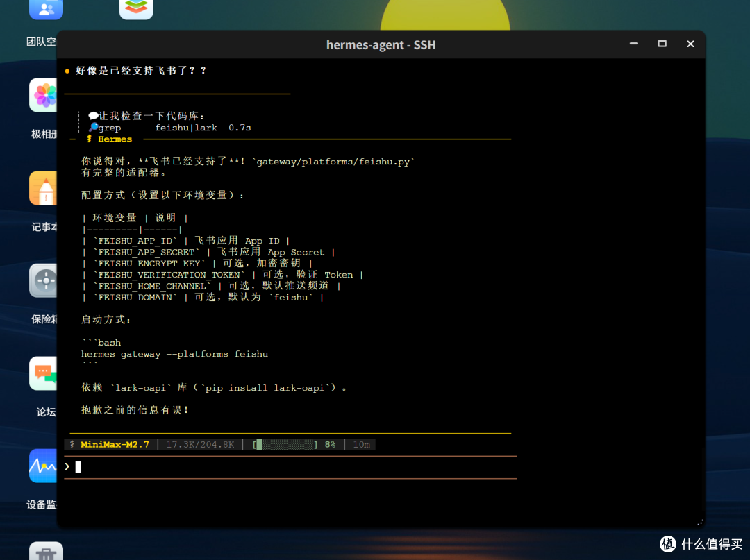Click the speech bubble icon before 让我检查一下代码库
Image resolution: width=750 pixels, height=560 pixels.
93,116
